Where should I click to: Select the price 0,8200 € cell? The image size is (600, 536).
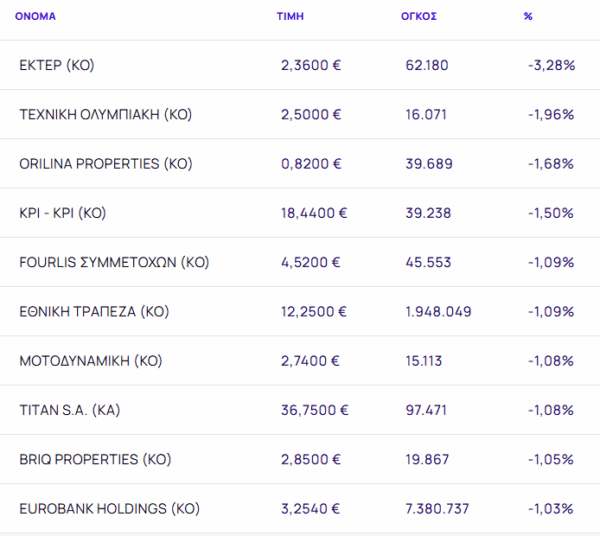tap(311, 164)
